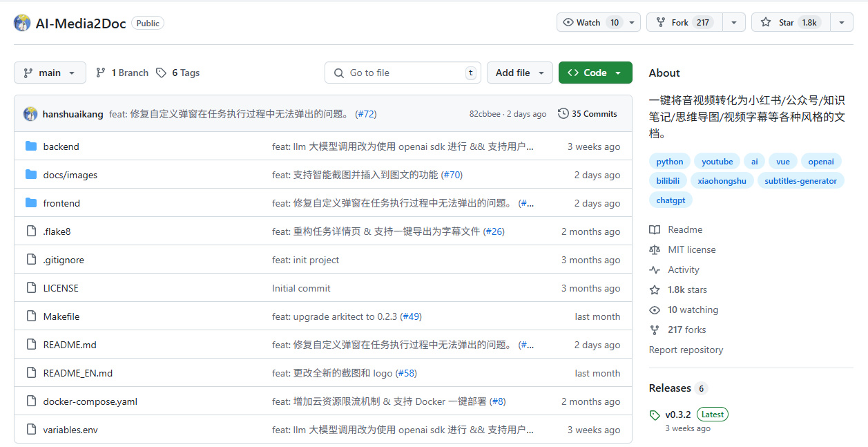Focus the Go to file search field
868x447 pixels.
[403, 73]
